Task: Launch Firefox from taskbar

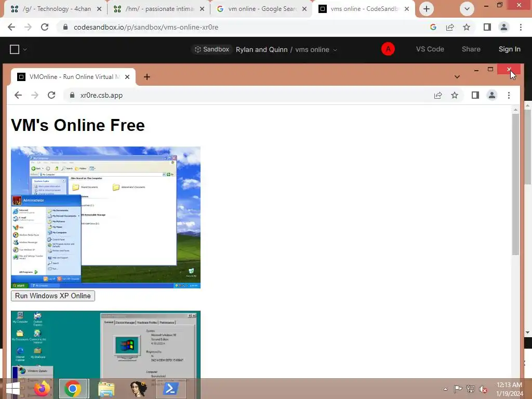Action: pyautogui.click(x=42, y=389)
